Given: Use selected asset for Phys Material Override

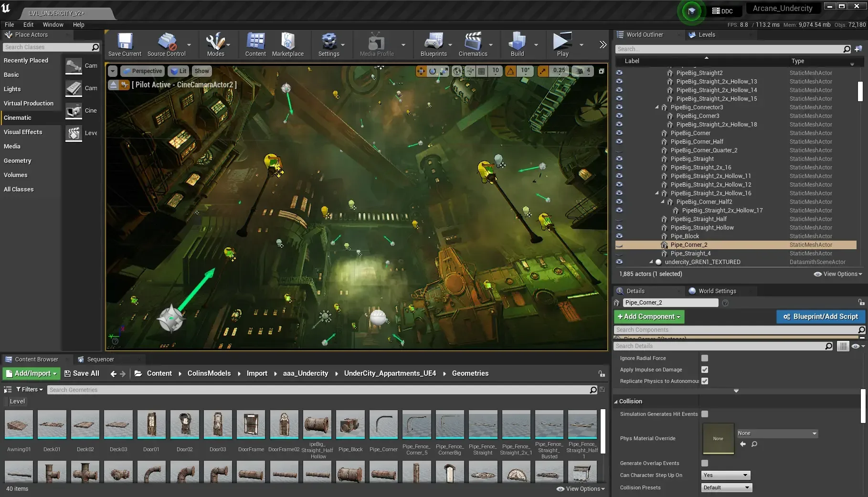Looking at the screenshot, I should coord(743,444).
